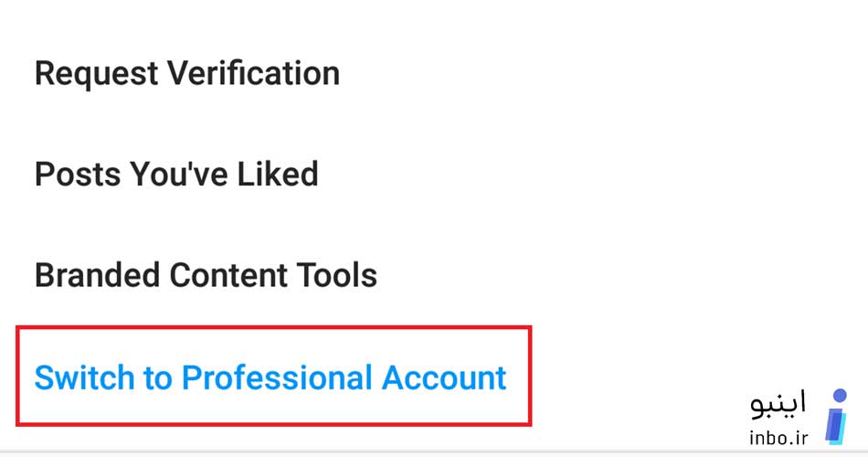This screenshot has width=868, height=457.
Task: Open the Request Verification option
Action: (187, 73)
